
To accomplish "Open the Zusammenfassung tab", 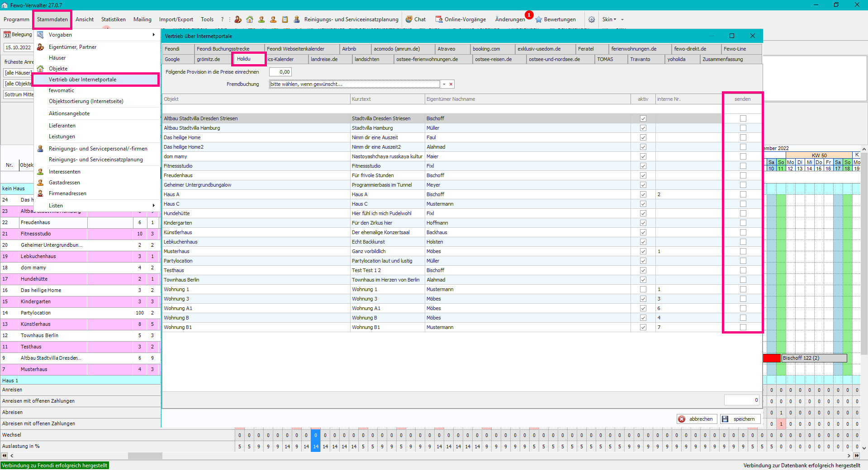I will click(x=730, y=59).
